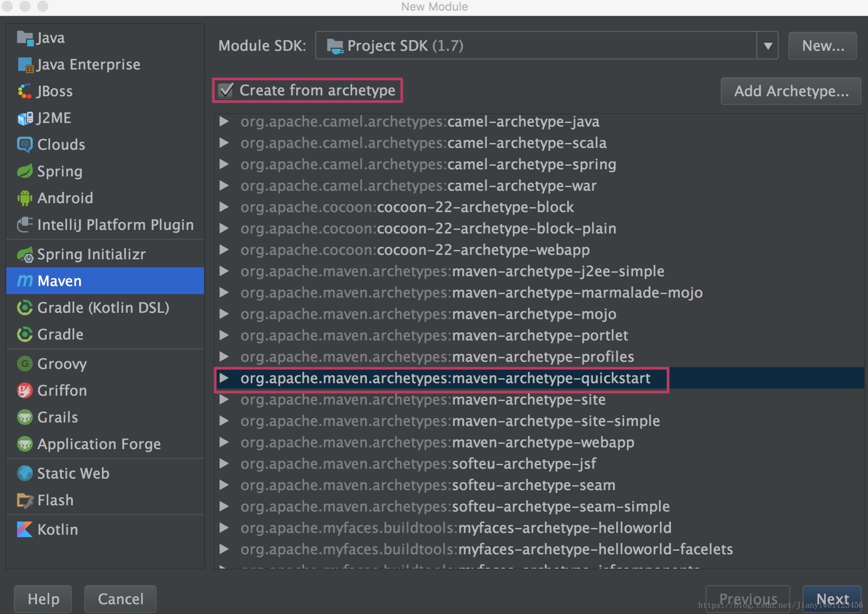Click the IntelliJ Platform Plugin icon

[x=25, y=225]
